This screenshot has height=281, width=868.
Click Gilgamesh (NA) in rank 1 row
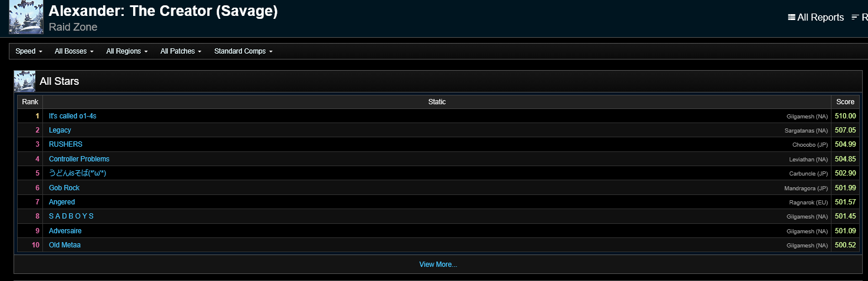pyautogui.click(x=807, y=117)
